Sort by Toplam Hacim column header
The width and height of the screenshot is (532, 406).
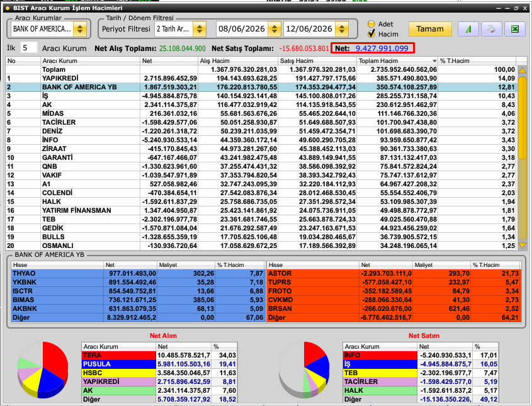click(x=397, y=60)
